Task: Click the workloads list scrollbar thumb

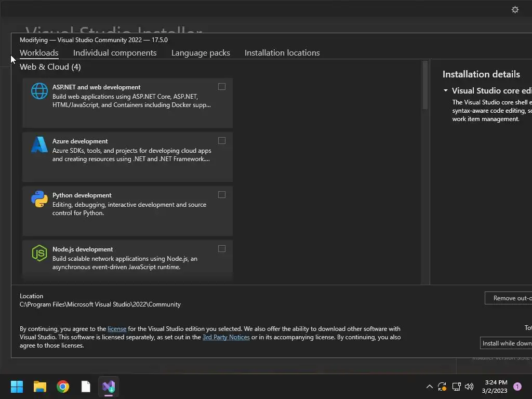Action: (x=425, y=85)
